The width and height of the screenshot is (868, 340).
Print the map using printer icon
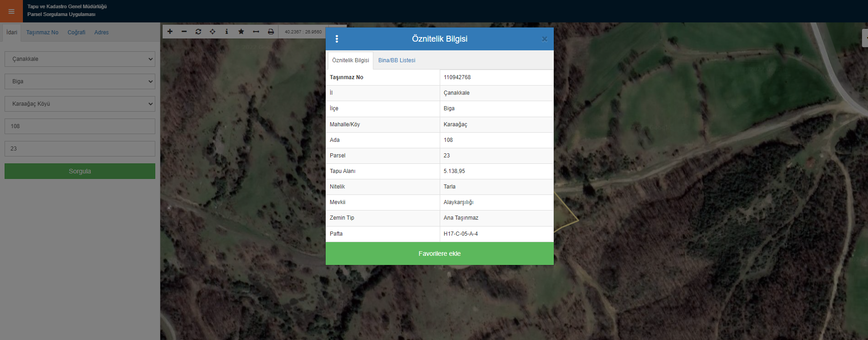(271, 32)
